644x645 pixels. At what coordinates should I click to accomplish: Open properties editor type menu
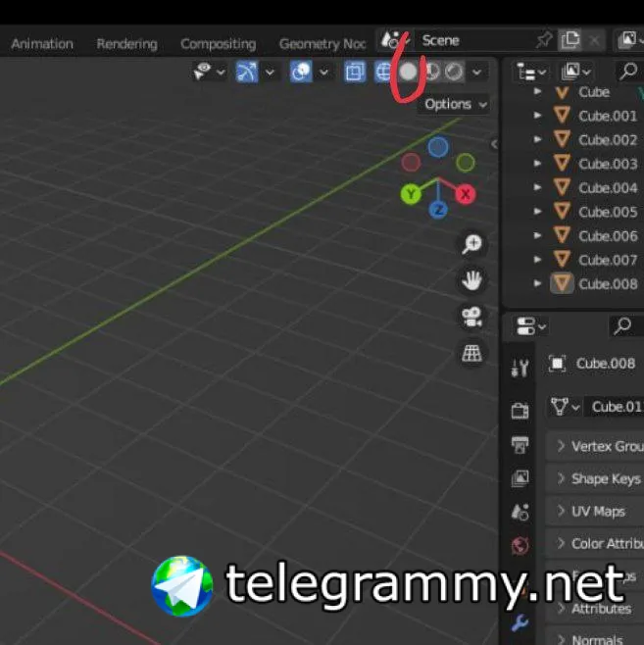coord(530,326)
